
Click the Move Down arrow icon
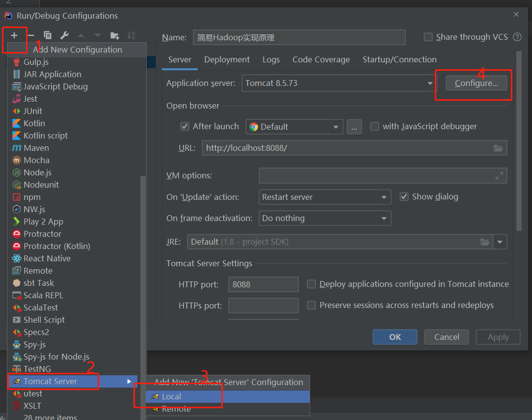(98, 35)
